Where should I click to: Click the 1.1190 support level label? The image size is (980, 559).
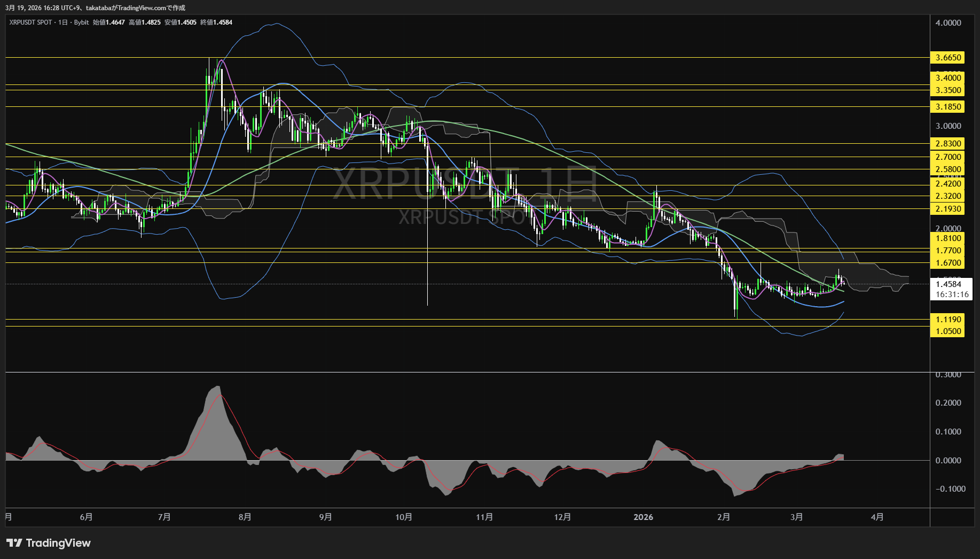coord(948,320)
